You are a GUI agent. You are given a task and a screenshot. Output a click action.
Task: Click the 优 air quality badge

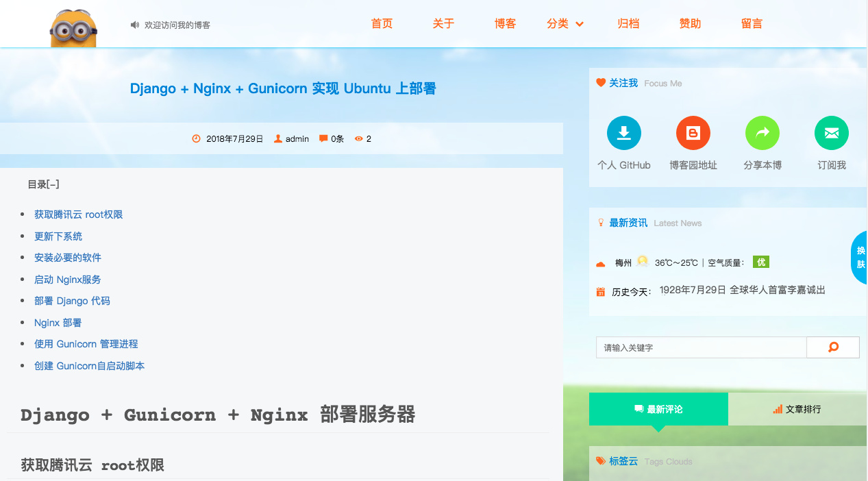(x=760, y=262)
